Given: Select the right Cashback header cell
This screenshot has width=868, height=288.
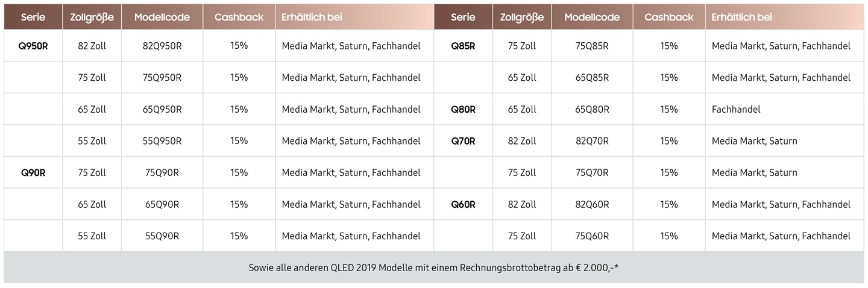Looking at the screenshot, I should point(669,17).
